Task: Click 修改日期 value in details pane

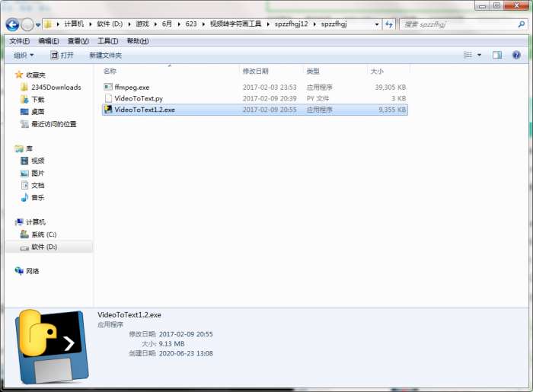Action: [186, 334]
